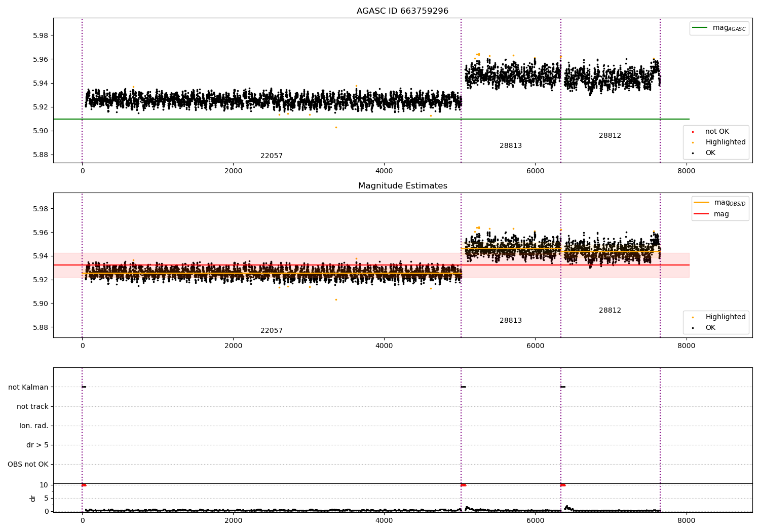Click the 'not Kalman' row label
760x532 pixels.
tap(28, 388)
